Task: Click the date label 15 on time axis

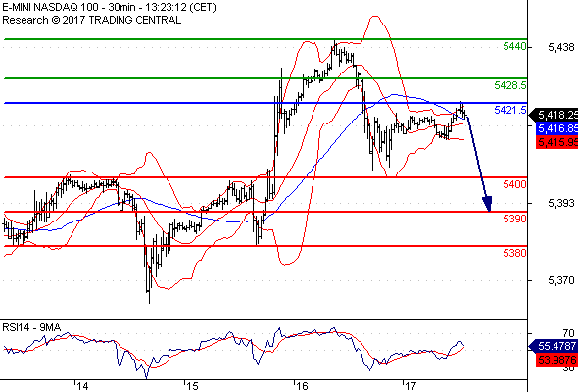Action: pos(192,386)
